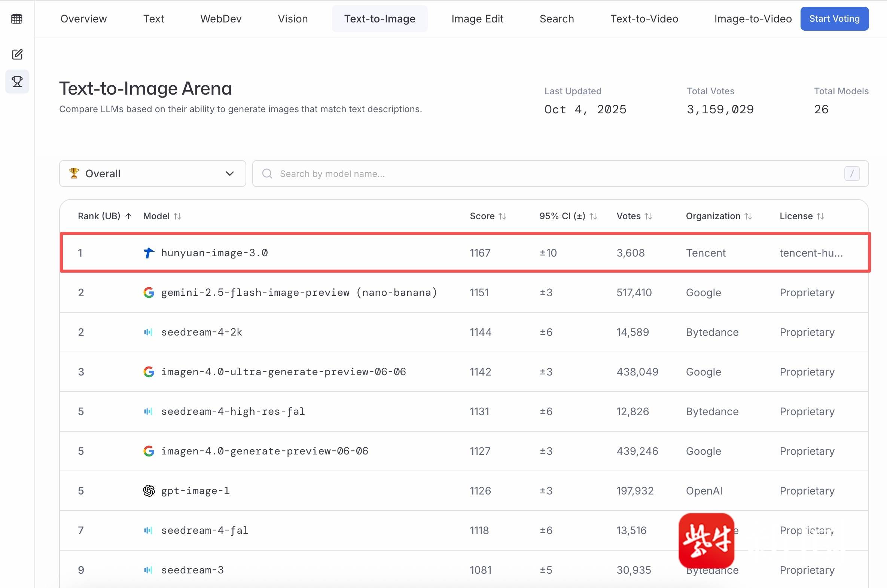Screen dimensions: 887x588
Task: Click the Bytedance icon next to seedream-4-2k
Action: tap(148, 332)
